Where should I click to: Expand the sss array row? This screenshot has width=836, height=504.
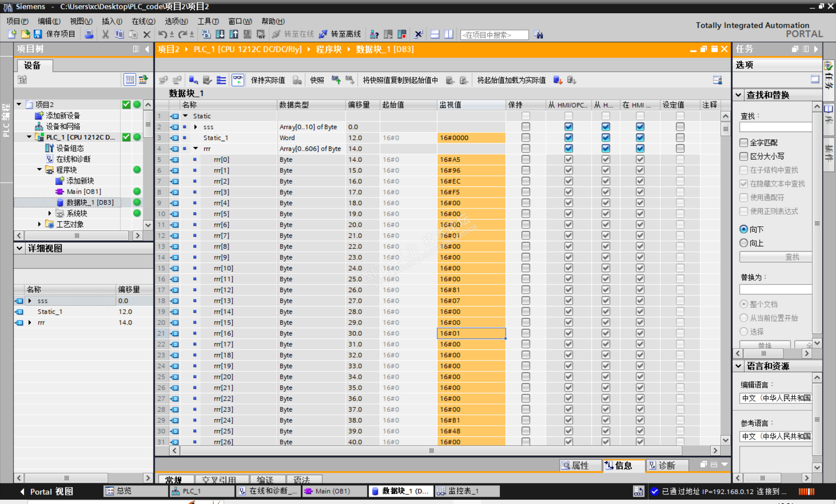pyautogui.click(x=196, y=127)
